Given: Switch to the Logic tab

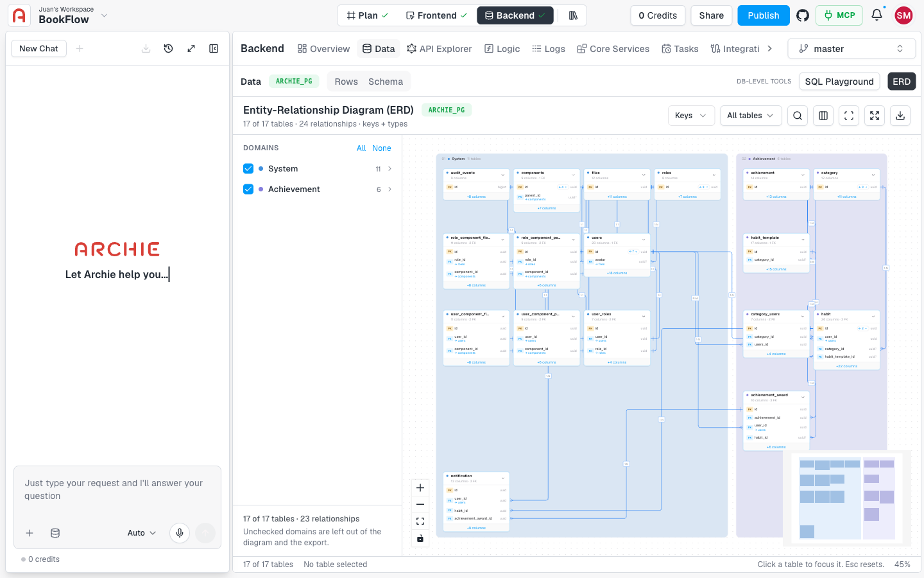Looking at the screenshot, I should click(x=502, y=49).
